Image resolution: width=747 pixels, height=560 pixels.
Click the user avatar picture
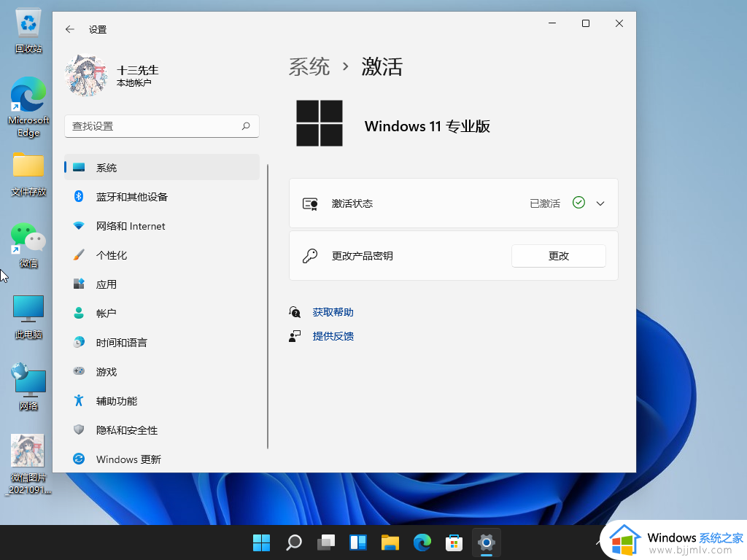click(x=86, y=75)
